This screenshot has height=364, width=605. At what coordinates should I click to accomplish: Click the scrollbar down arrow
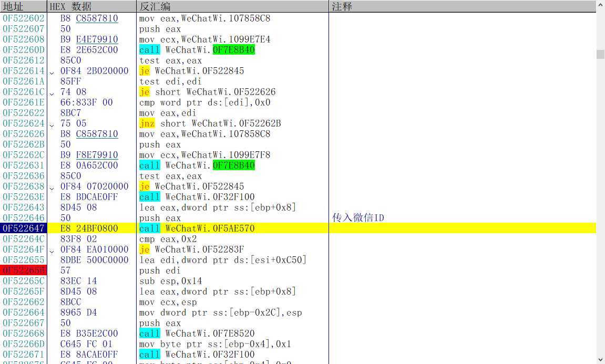tap(600, 359)
